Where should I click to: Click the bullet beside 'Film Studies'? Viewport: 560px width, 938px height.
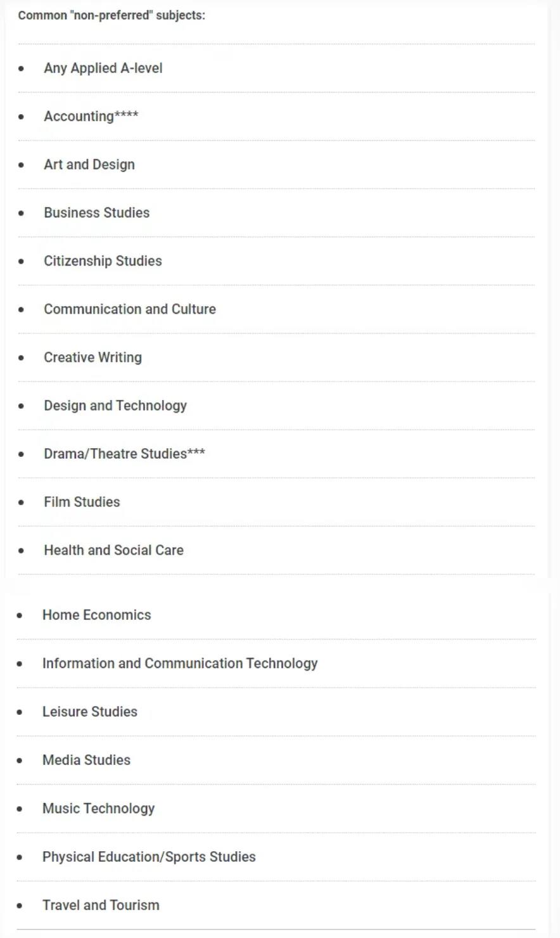tap(22, 502)
